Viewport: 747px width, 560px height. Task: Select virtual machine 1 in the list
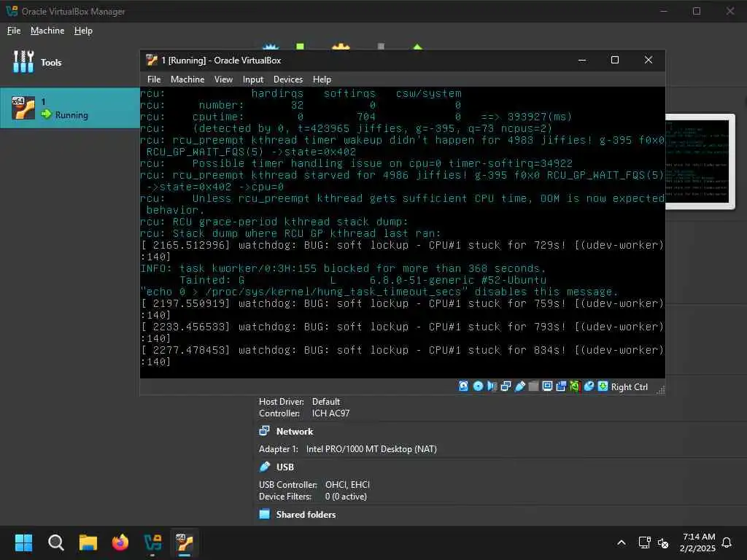69,108
